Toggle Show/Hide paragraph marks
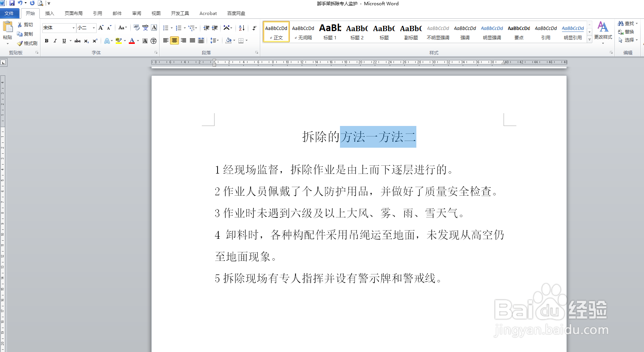The height and width of the screenshot is (352, 644). point(254,28)
